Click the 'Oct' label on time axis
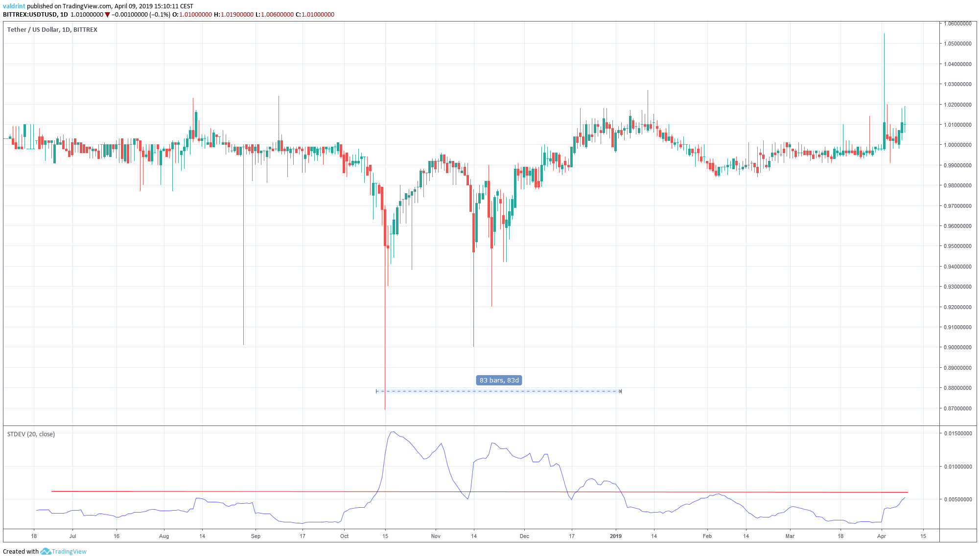 tap(345, 536)
